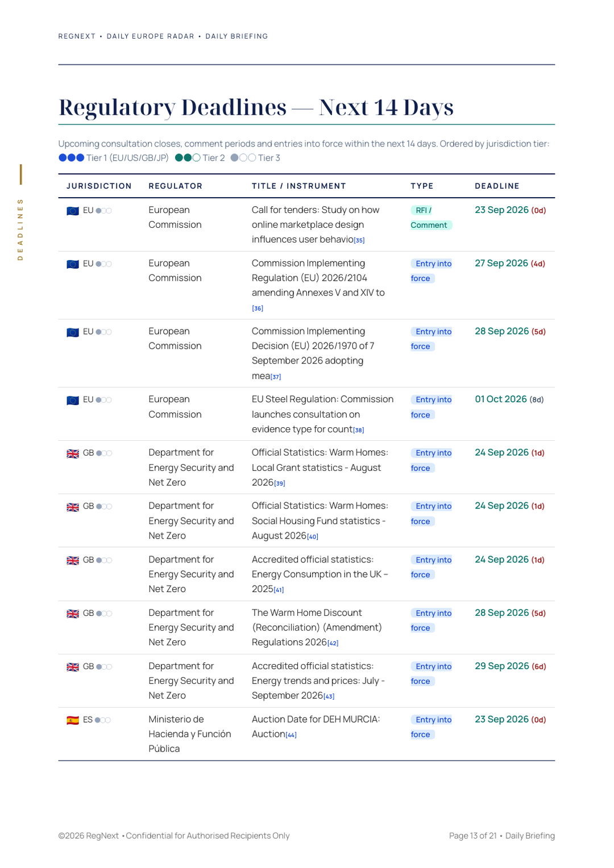Click the EU flag in the EU Steel Regulation row
Viewport: 614px width, 868px height.
tap(73, 400)
